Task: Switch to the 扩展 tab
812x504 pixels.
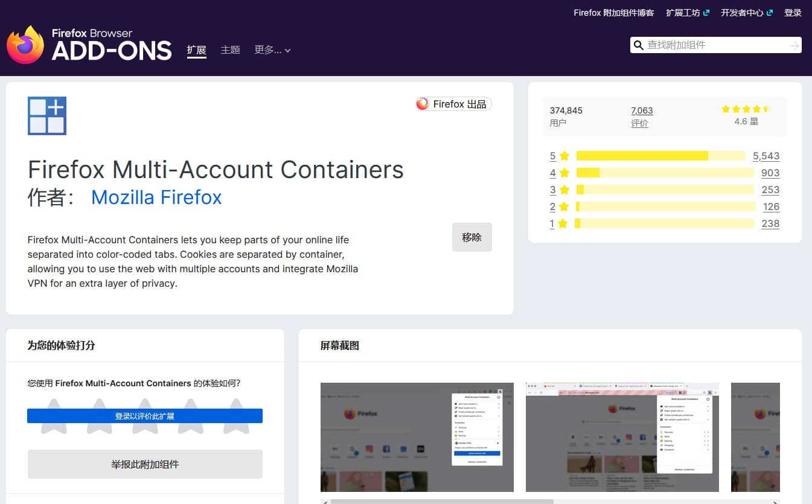Action: pos(197,50)
